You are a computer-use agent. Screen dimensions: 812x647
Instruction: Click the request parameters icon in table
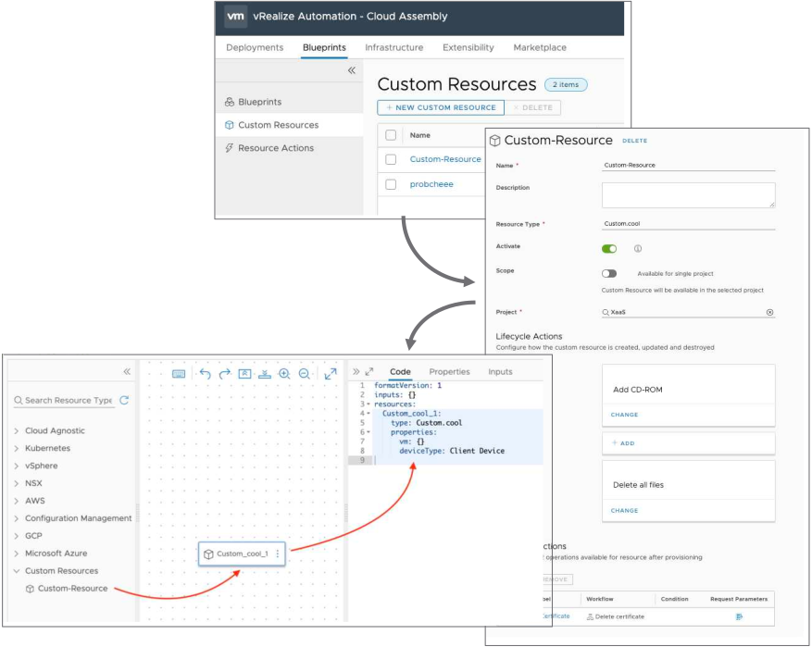coord(739,616)
